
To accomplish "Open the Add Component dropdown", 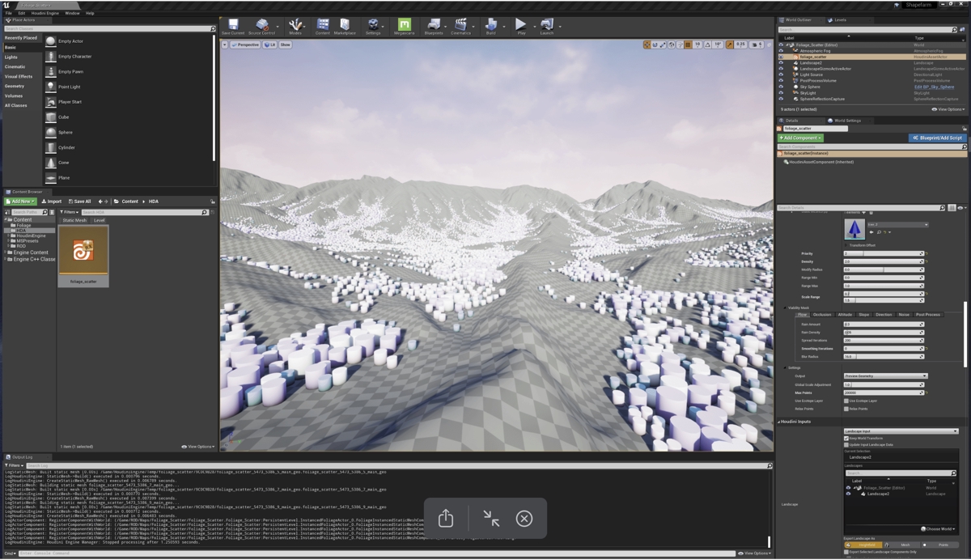I will pyautogui.click(x=800, y=138).
